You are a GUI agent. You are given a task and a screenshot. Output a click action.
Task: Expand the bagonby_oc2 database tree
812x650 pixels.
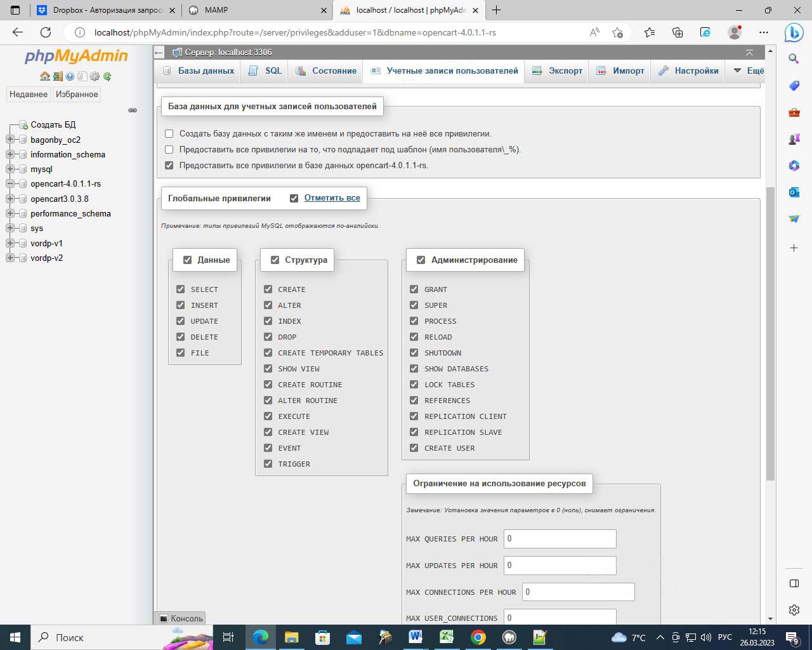[10, 140]
